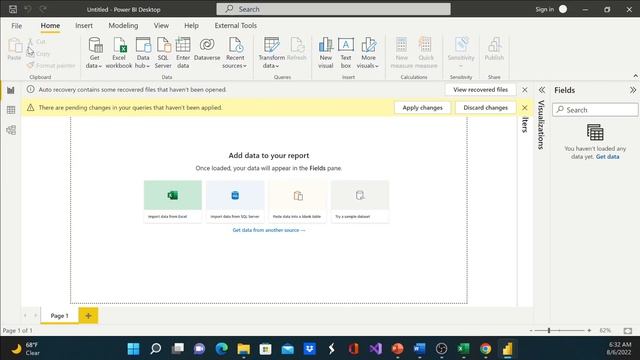Click the Fields pane Search box
Image resolution: width=640 pixels, height=360 pixels.
pyautogui.click(x=595, y=110)
